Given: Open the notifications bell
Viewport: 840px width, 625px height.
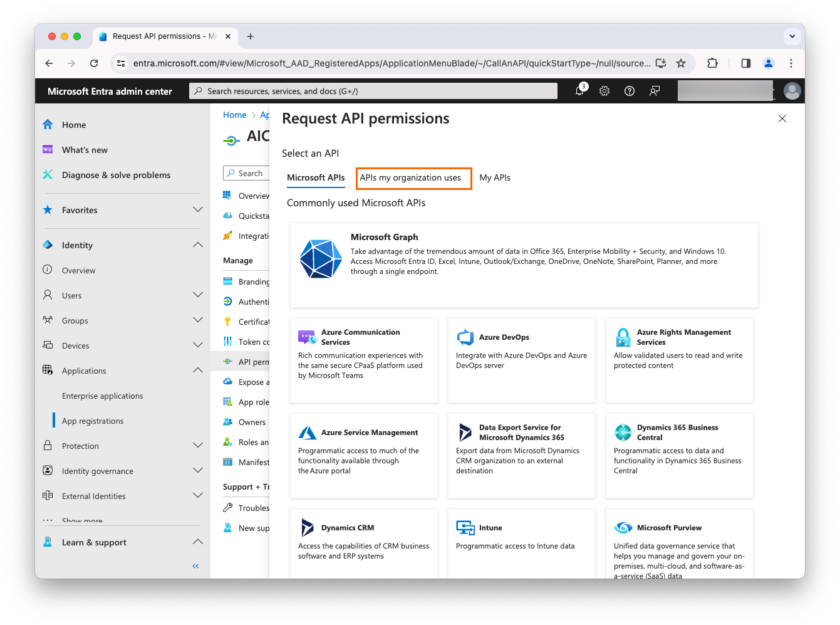Looking at the screenshot, I should click(x=578, y=90).
